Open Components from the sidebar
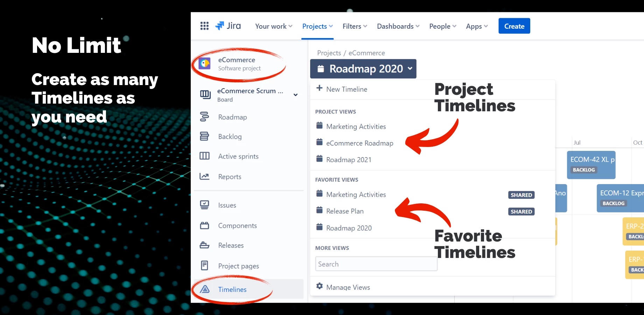The image size is (644, 315). (237, 226)
